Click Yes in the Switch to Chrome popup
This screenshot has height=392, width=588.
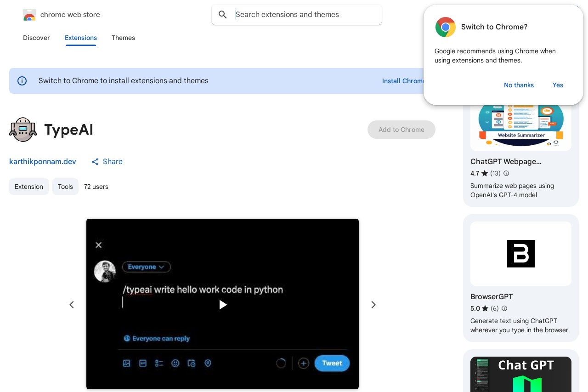pyautogui.click(x=558, y=85)
